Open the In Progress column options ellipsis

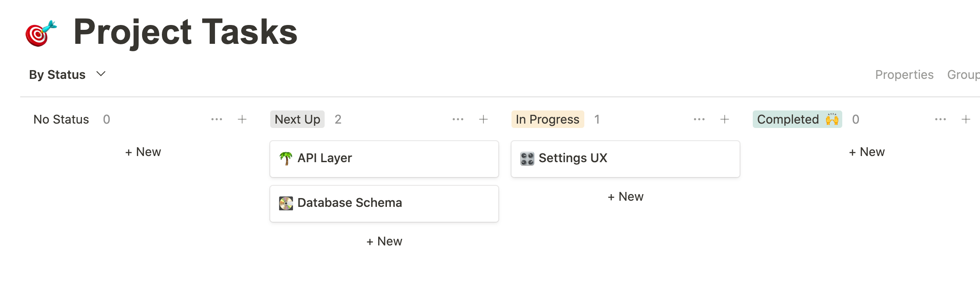coord(699,119)
